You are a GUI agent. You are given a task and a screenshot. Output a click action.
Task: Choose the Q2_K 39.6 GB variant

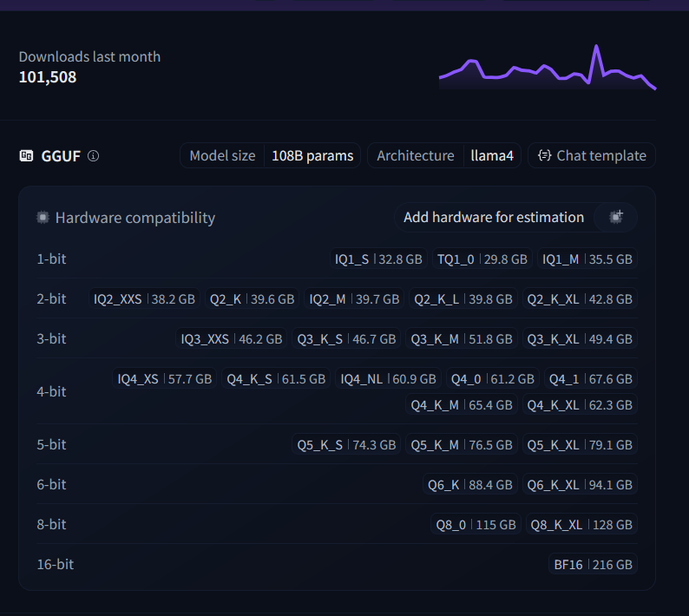[252, 298]
